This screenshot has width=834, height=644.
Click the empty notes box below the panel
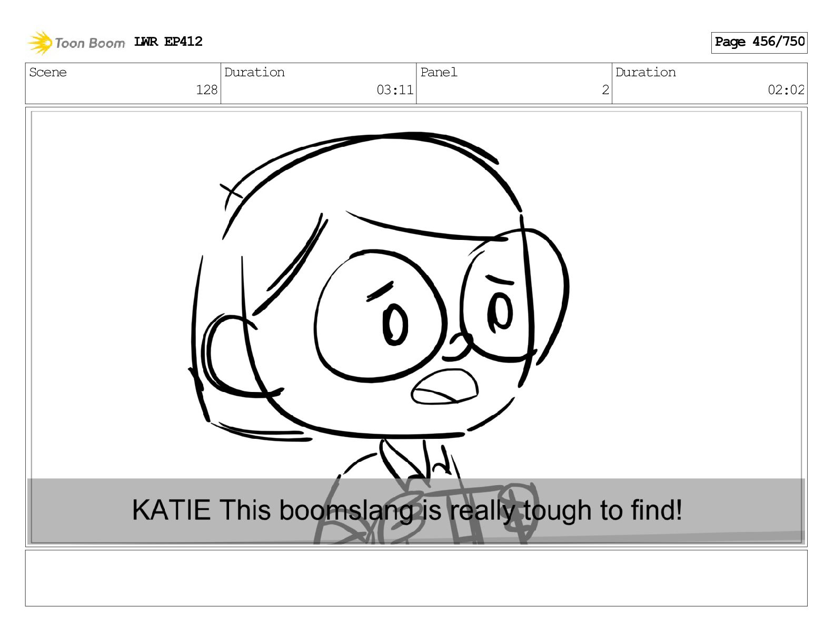click(x=416, y=578)
